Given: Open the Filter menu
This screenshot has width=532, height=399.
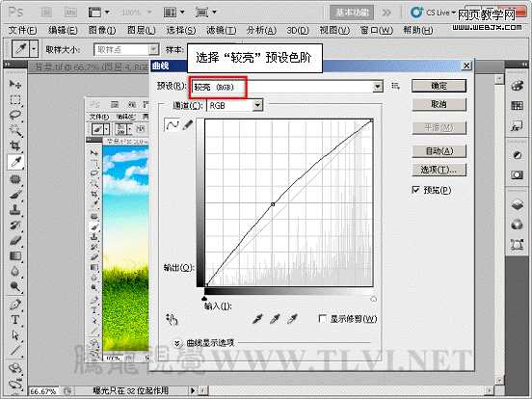Looking at the screenshot, I should (x=222, y=30).
